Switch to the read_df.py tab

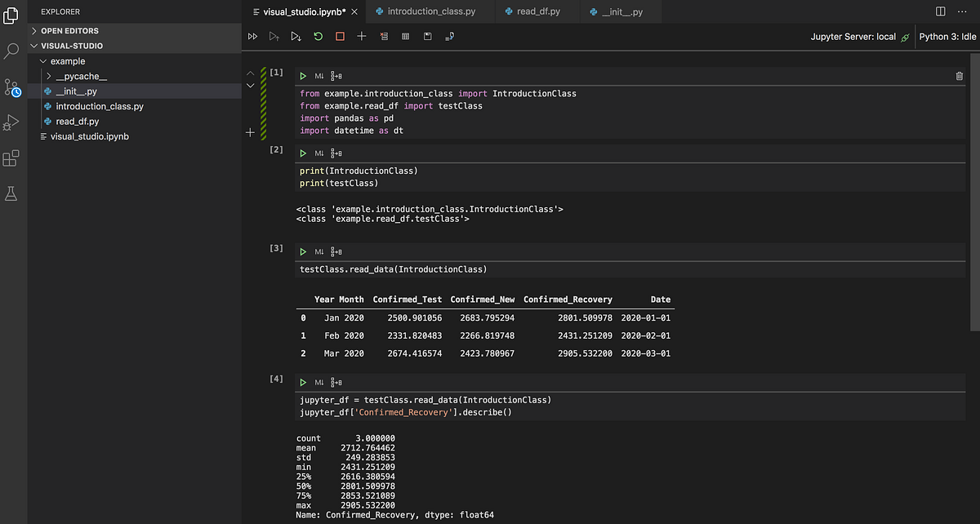(x=537, y=11)
